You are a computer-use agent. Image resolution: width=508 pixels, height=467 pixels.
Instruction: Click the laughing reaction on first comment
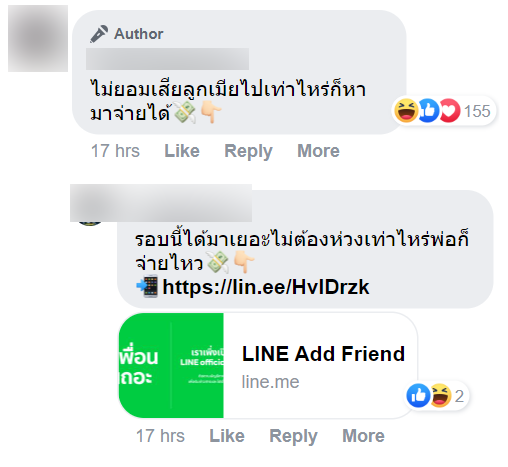point(406,111)
